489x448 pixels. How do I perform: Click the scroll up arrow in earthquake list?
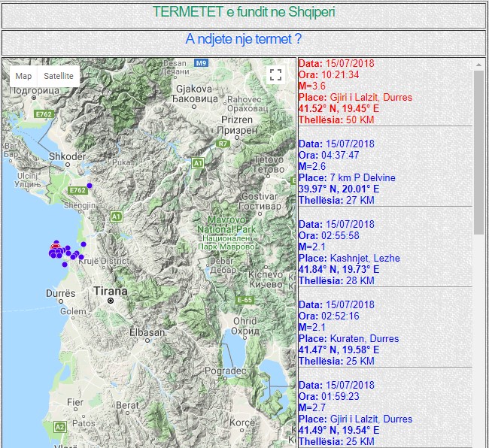[478, 65]
